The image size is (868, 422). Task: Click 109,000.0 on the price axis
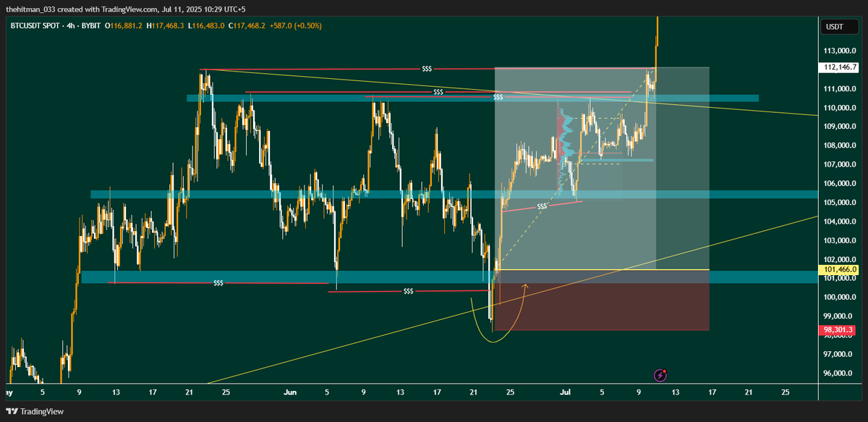tap(838, 127)
